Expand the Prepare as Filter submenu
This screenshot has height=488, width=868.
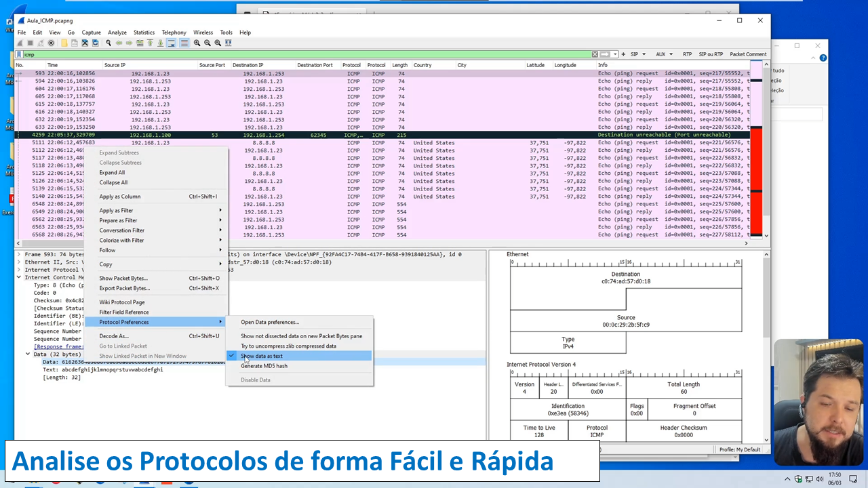click(x=155, y=220)
